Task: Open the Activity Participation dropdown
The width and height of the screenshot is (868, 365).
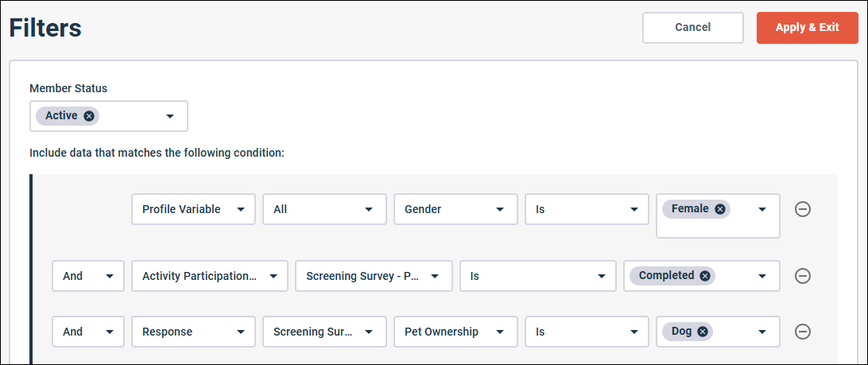Action: coord(210,276)
